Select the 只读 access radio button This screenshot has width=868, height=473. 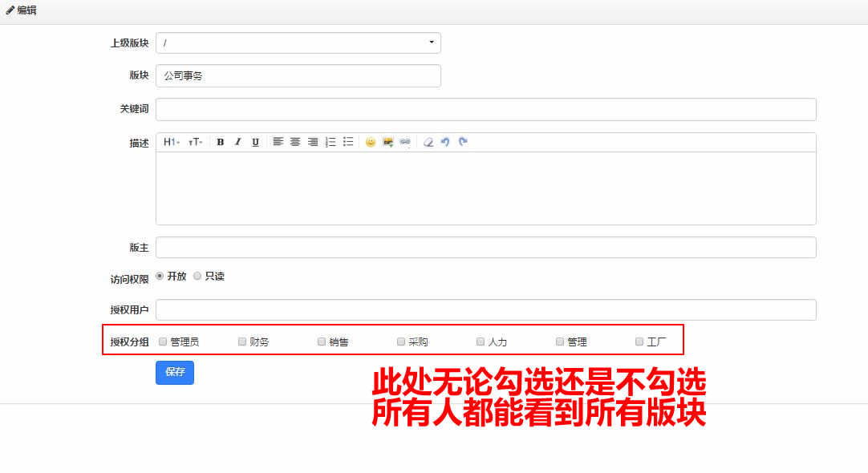coord(197,276)
